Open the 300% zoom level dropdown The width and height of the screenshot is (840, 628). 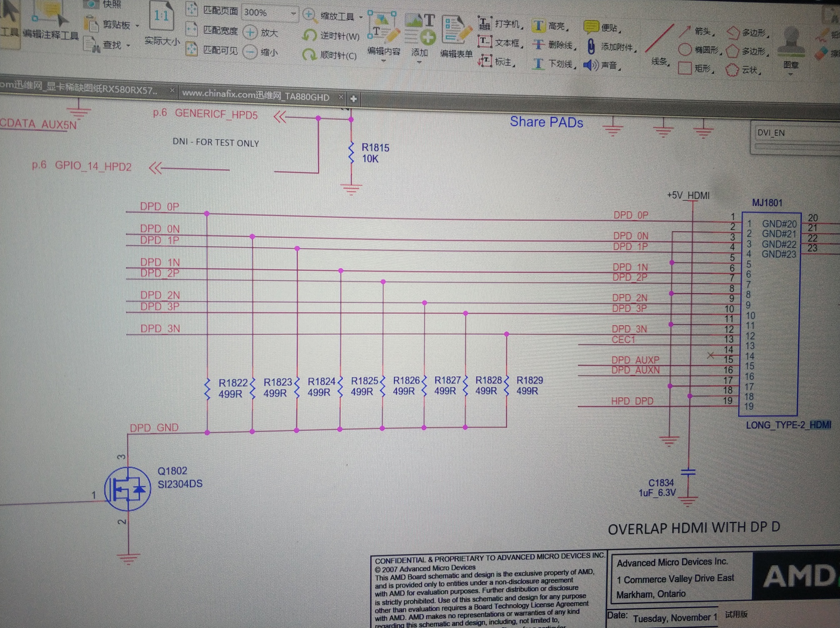coord(293,13)
